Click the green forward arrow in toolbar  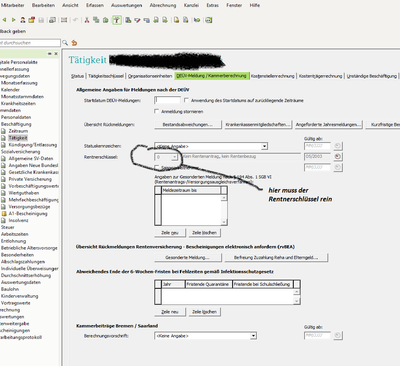[13, 20]
